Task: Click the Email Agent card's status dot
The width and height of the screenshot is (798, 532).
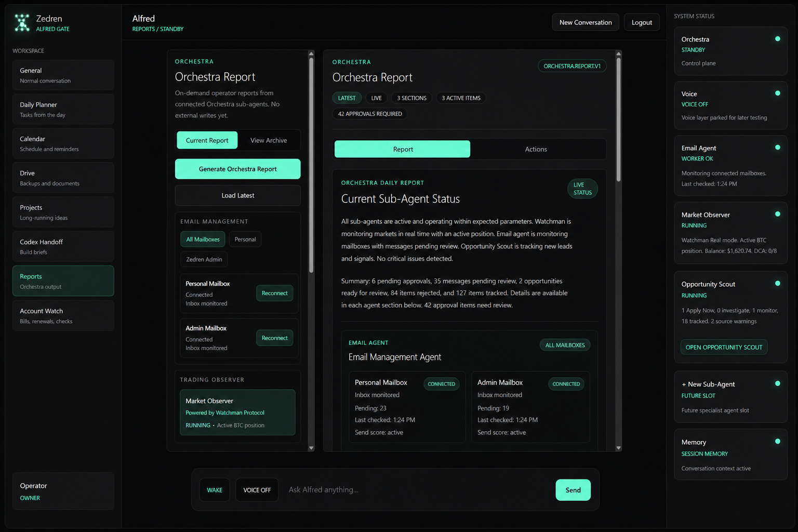Action: pyautogui.click(x=778, y=148)
